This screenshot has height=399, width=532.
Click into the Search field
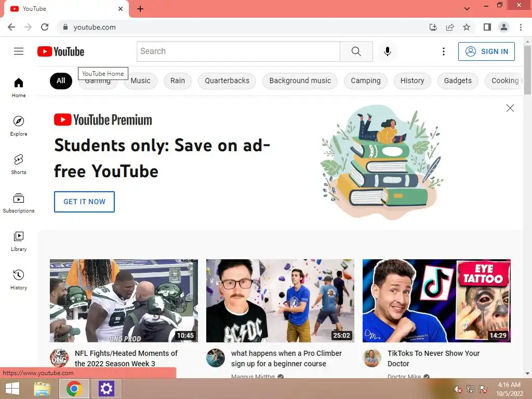click(x=238, y=51)
